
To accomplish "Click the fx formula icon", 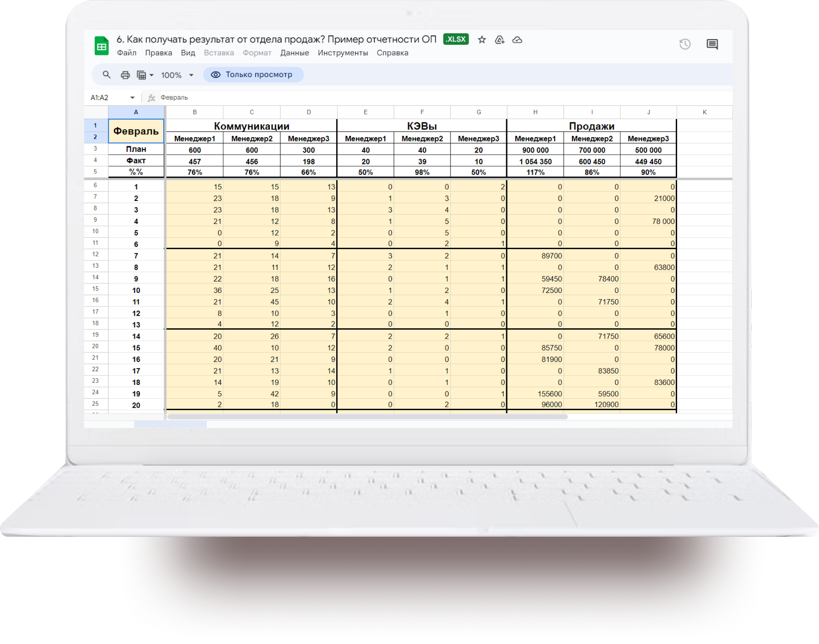I will 151,98.
